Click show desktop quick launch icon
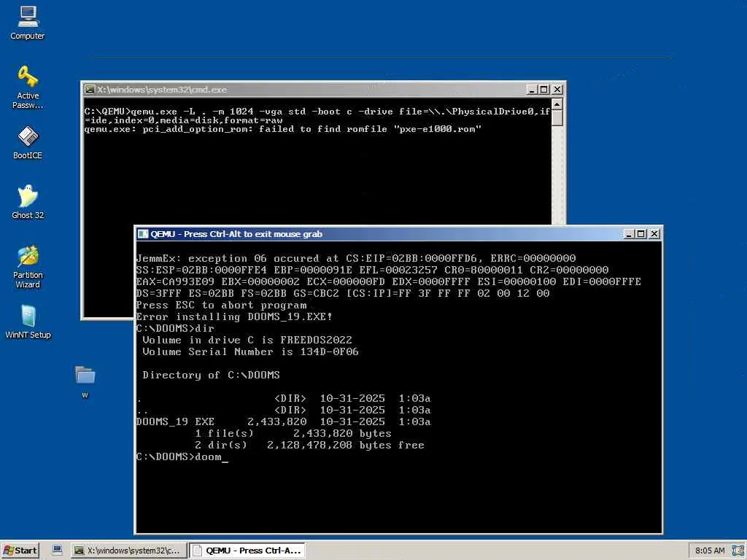 point(57,550)
